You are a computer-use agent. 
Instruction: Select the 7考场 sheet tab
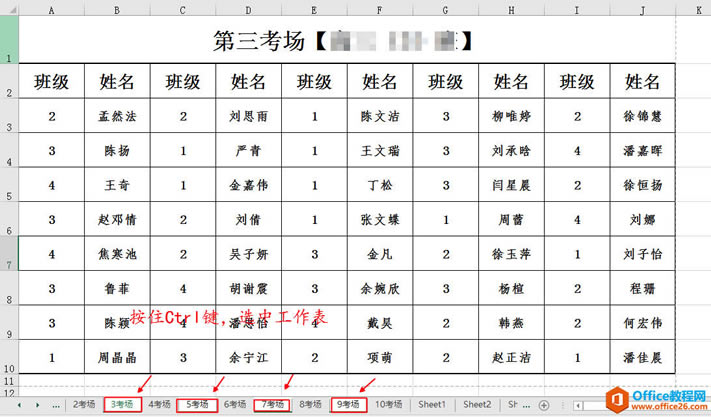pyautogui.click(x=273, y=404)
